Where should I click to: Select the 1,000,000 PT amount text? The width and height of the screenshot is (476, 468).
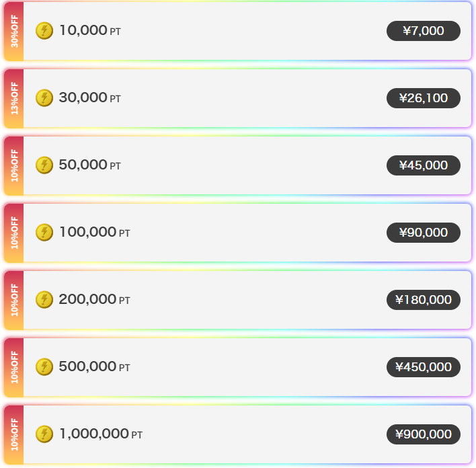coord(101,434)
